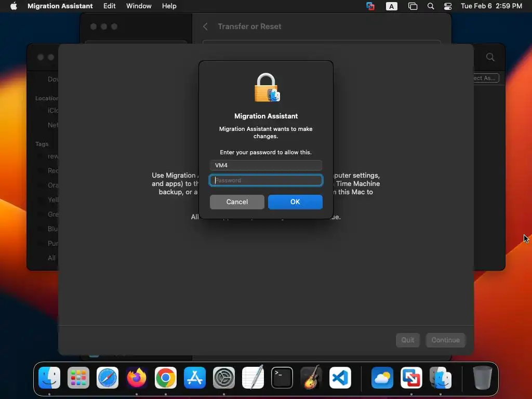Click the VMware Fusion menu bar icon

pyautogui.click(x=370, y=6)
